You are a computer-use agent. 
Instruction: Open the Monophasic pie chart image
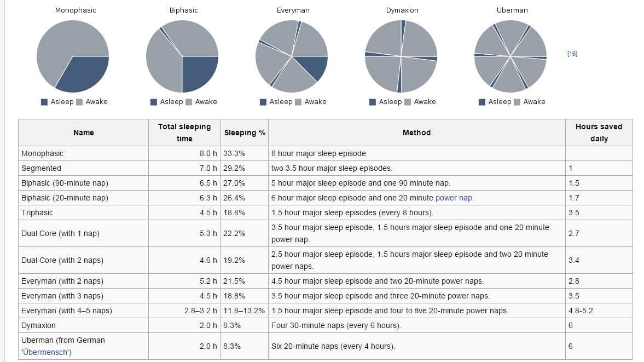(72, 56)
